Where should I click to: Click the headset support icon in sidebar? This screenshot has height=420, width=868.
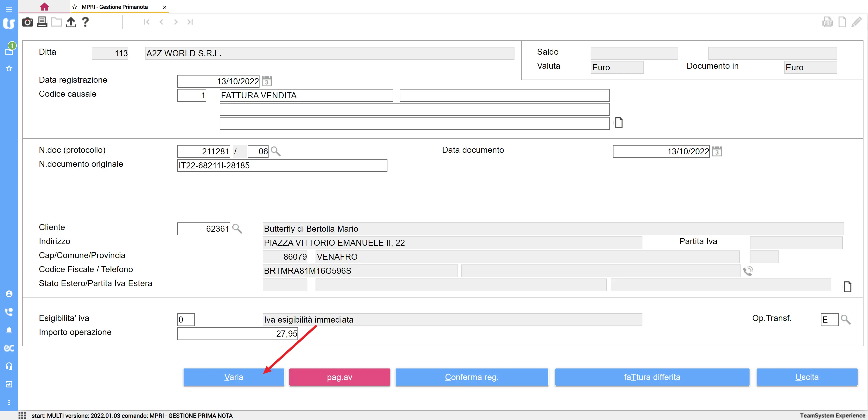tap(9, 366)
